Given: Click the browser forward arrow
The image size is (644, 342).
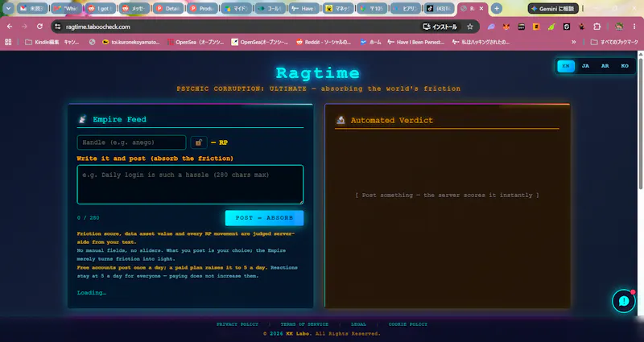Looking at the screenshot, I should (x=25, y=27).
